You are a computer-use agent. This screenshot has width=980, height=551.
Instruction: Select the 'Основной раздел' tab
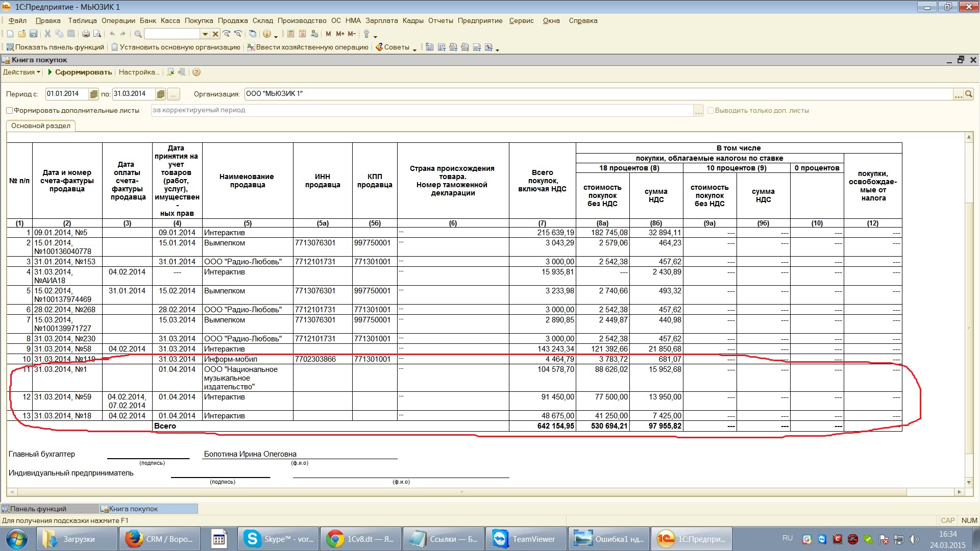click(x=41, y=126)
